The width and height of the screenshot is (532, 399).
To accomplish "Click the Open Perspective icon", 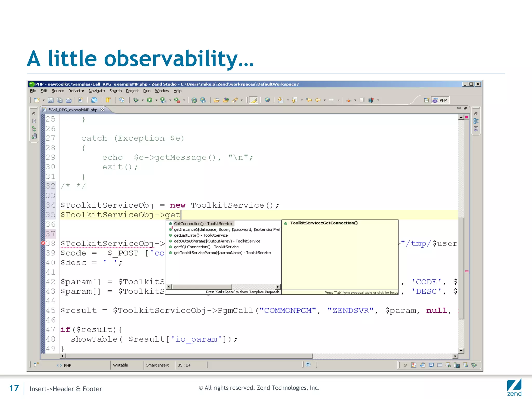I will tap(426, 100).
